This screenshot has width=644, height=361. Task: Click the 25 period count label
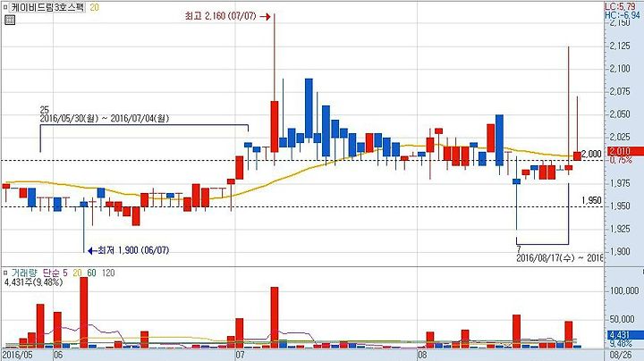[x=45, y=110]
